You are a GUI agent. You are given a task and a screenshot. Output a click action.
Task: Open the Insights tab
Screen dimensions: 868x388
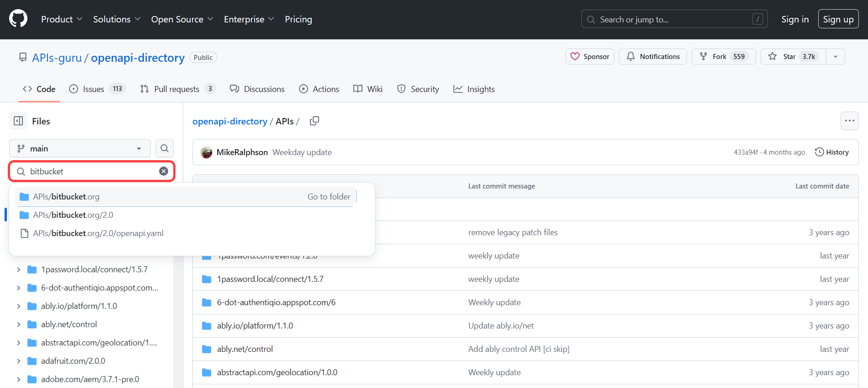pos(474,89)
